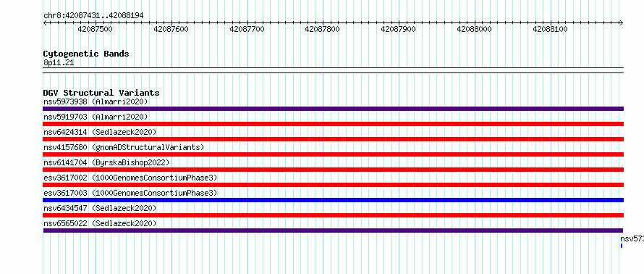Screen dimensions: 644x274
Task: Select the red bar under nsv4157680
Action: pyautogui.click(x=333, y=154)
